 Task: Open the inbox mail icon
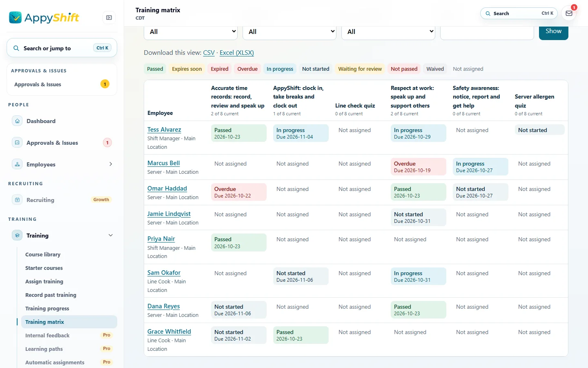569,13
